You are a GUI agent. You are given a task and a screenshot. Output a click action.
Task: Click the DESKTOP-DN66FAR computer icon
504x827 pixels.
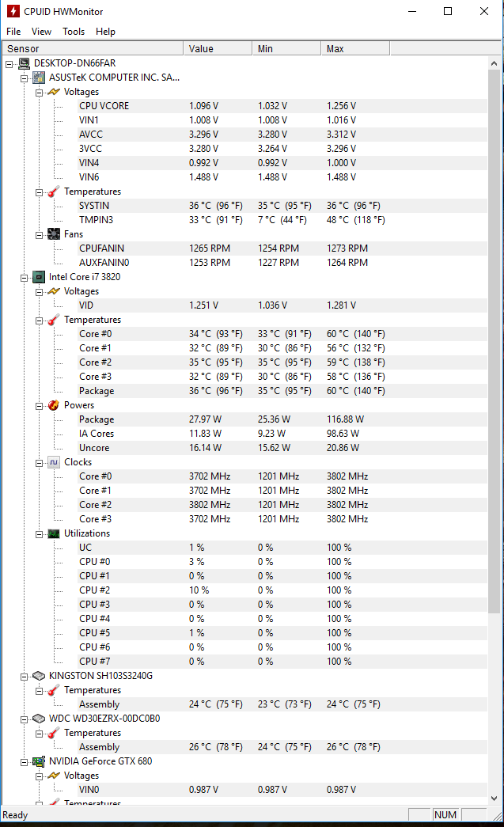(24, 63)
